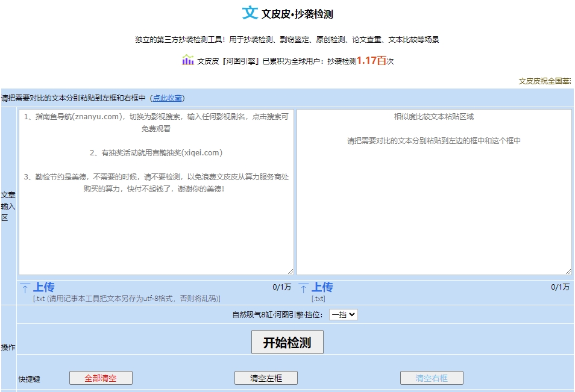The image size is (575, 392).
Task: Click the 清空右框 button
Action: pos(432,378)
